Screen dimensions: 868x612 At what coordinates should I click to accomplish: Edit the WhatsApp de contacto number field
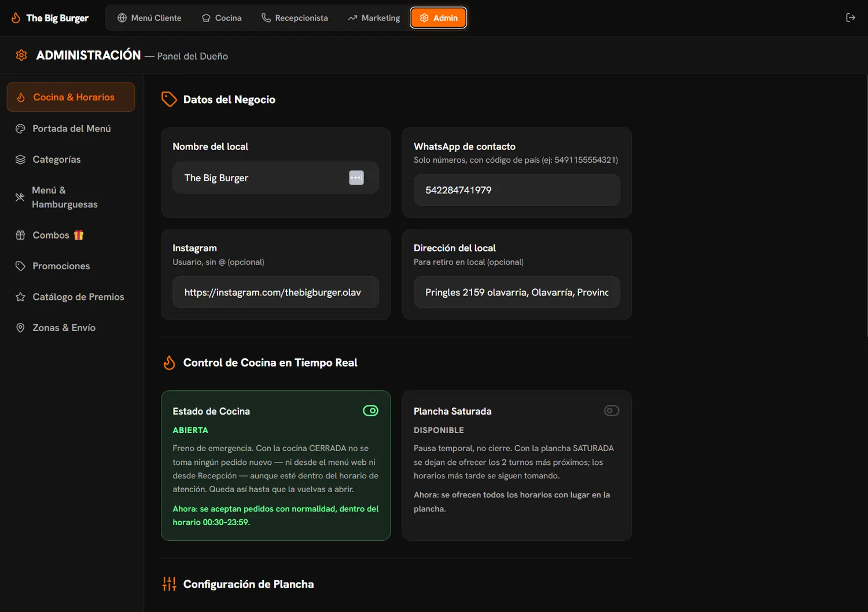tap(517, 190)
